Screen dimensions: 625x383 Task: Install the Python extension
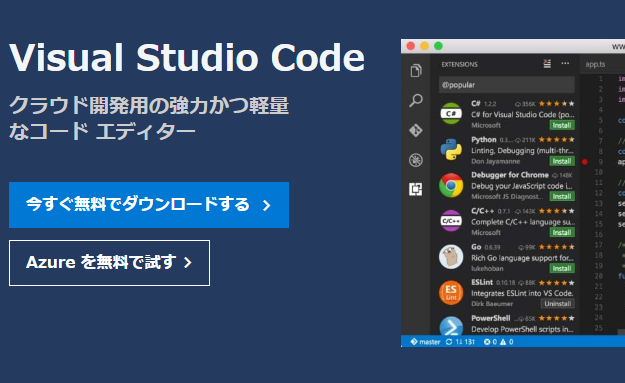[x=562, y=161]
